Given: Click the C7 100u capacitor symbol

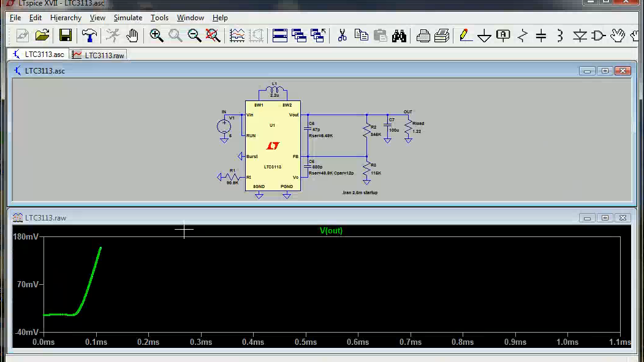Looking at the screenshot, I should tap(387, 125).
